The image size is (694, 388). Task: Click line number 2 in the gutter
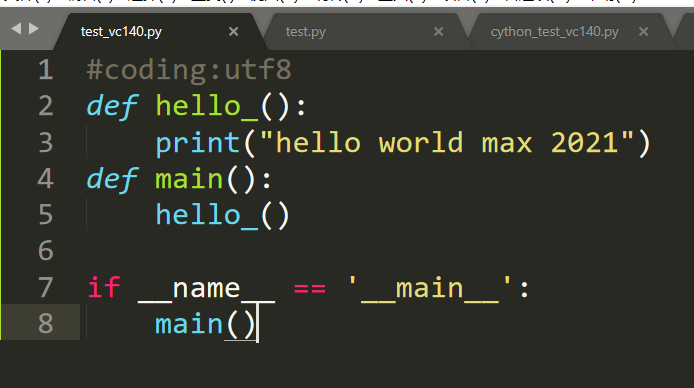click(46, 106)
